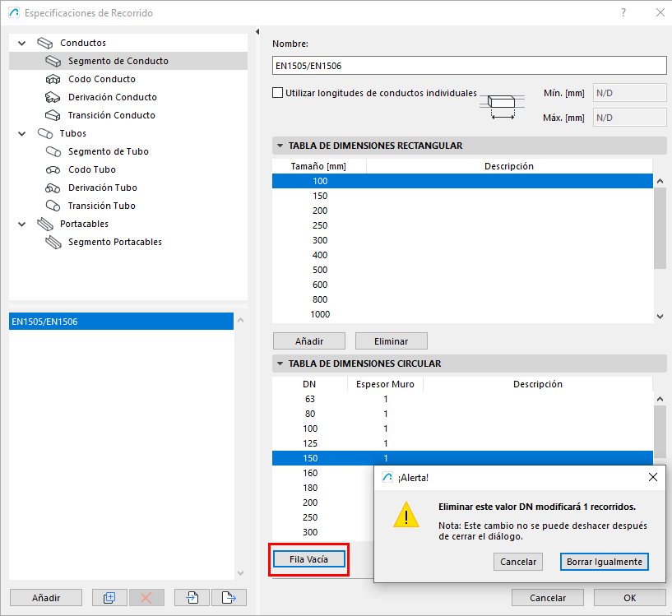Click the Máx. [mm] field
Image resolution: width=672 pixels, height=616 pixels.
(x=629, y=118)
